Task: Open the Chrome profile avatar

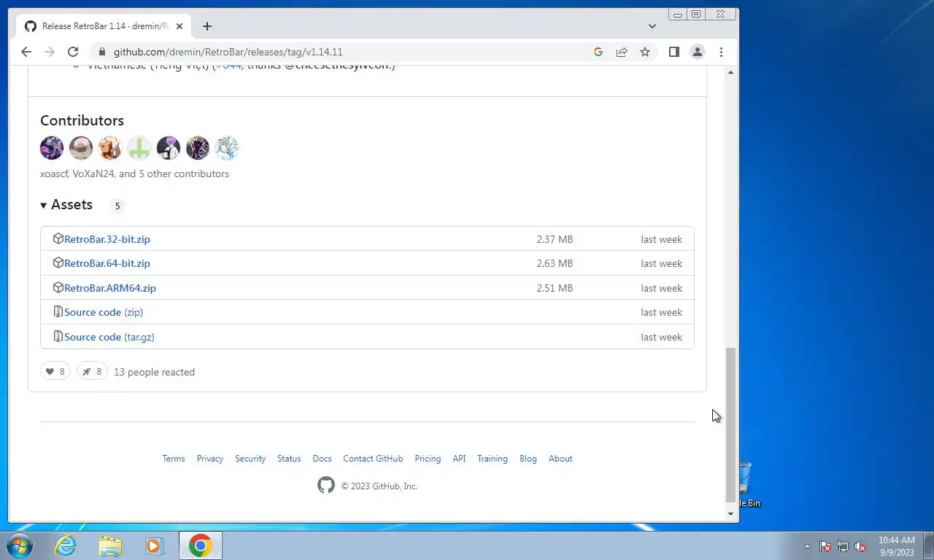Action: coord(698,52)
